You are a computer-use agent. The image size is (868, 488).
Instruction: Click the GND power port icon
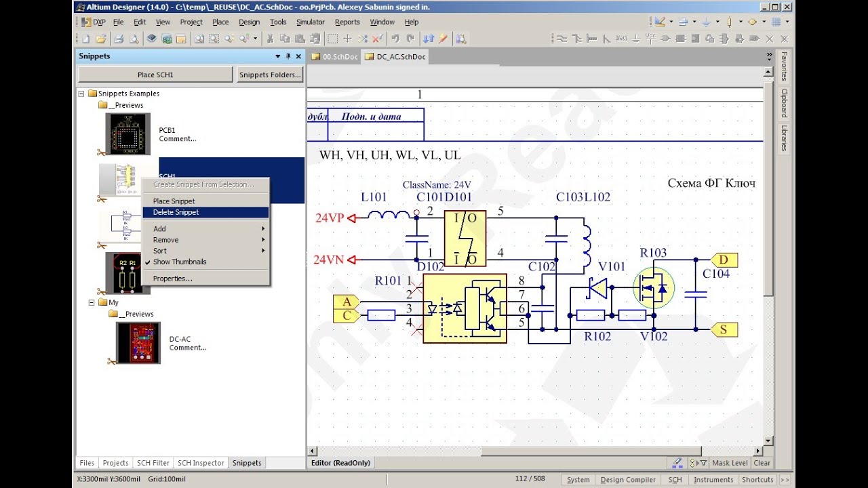click(x=636, y=39)
